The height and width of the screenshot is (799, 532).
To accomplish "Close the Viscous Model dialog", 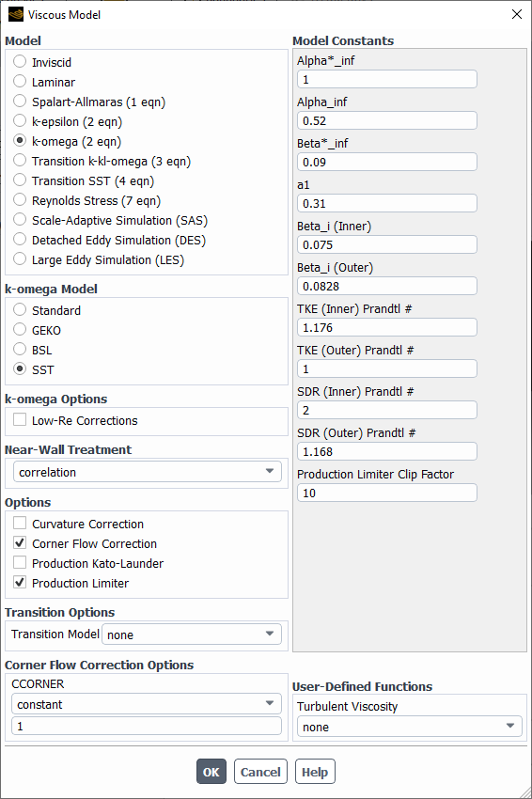I will pos(517,14).
